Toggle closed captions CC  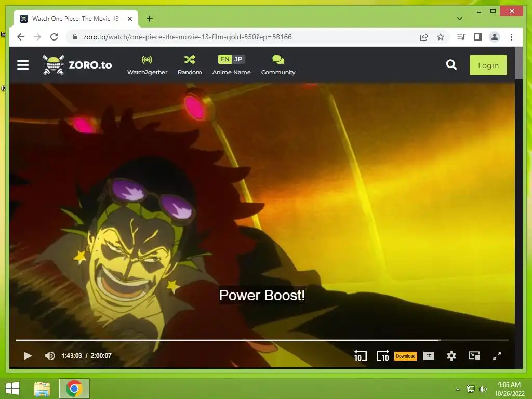click(429, 356)
